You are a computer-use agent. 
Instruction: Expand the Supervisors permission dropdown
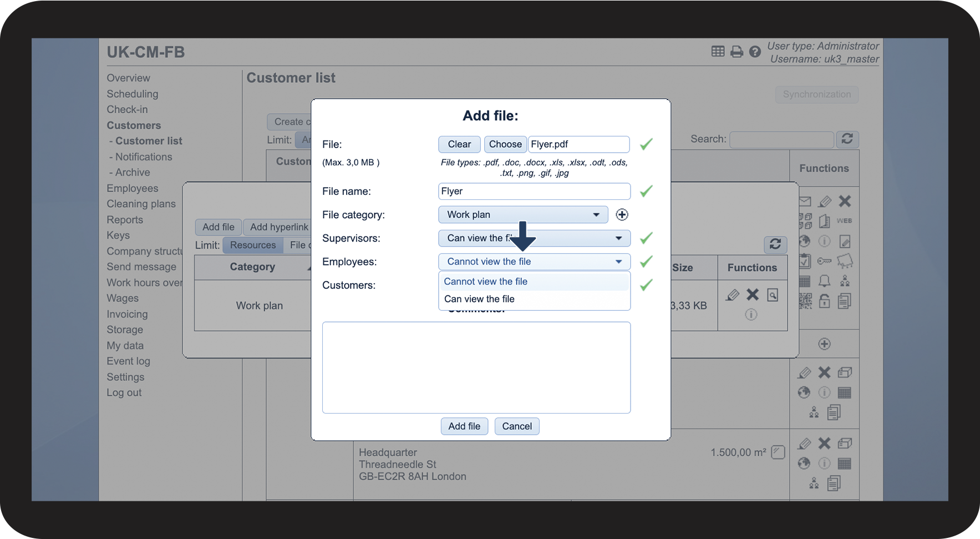click(534, 238)
